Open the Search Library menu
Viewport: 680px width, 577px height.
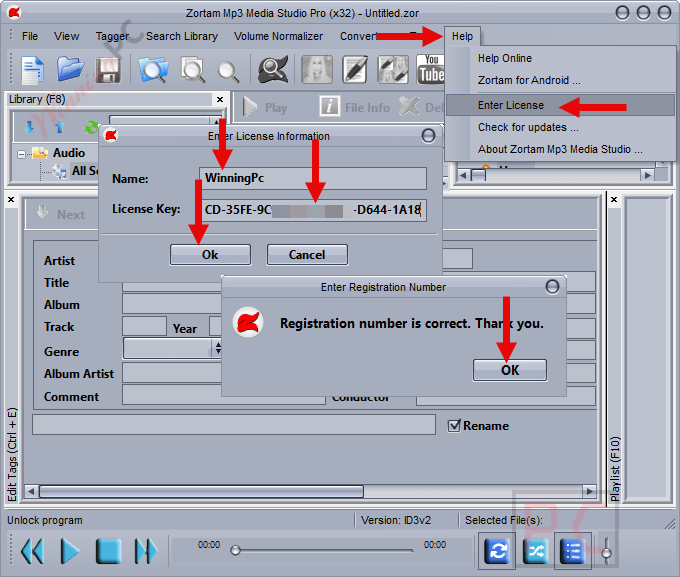click(x=182, y=36)
